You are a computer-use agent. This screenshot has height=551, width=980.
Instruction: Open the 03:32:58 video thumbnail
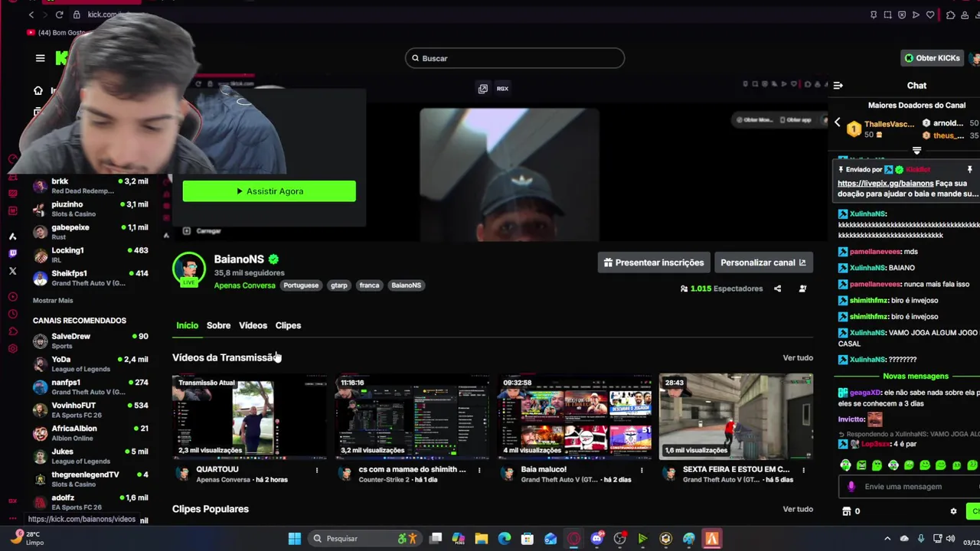click(574, 417)
